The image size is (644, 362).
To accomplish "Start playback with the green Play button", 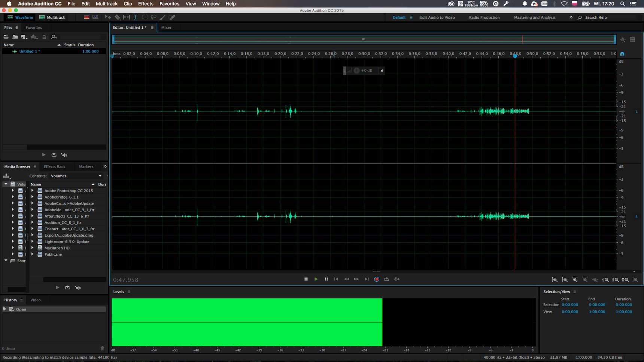I will point(316,279).
